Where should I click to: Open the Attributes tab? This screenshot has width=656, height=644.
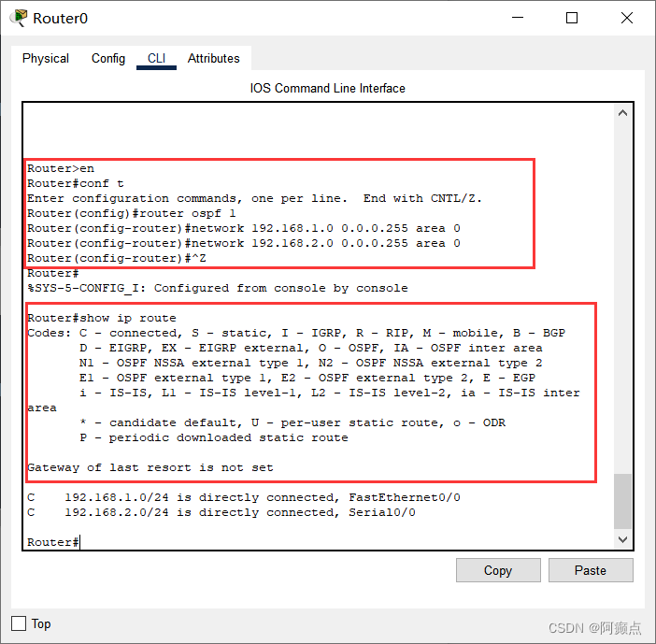coord(213,58)
